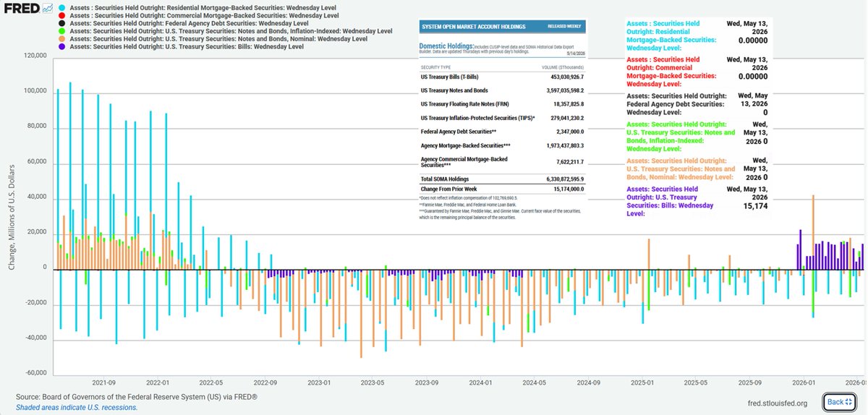The image size is (868, 415).
Task: Click the 2025-01 x-axis label
Action: coord(642,382)
